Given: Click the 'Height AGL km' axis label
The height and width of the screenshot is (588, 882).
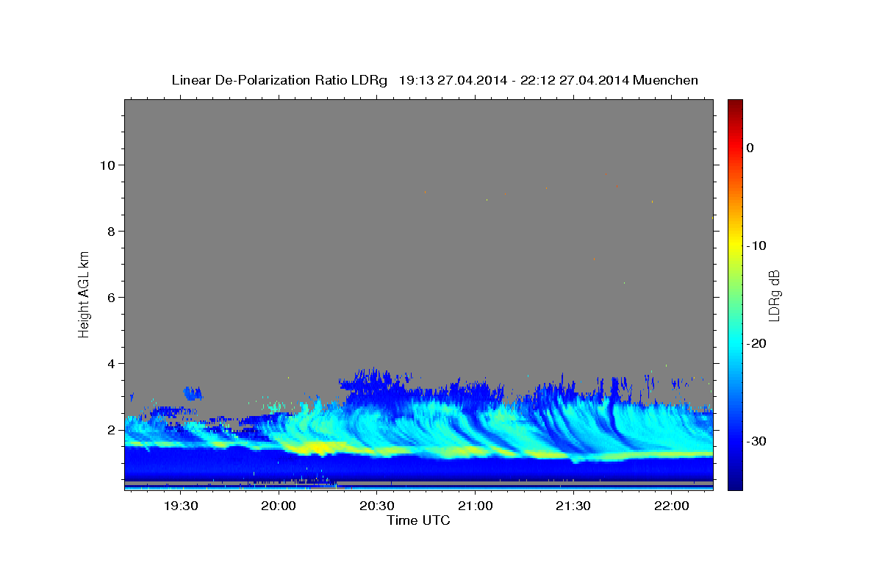Looking at the screenshot, I should click(85, 294).
